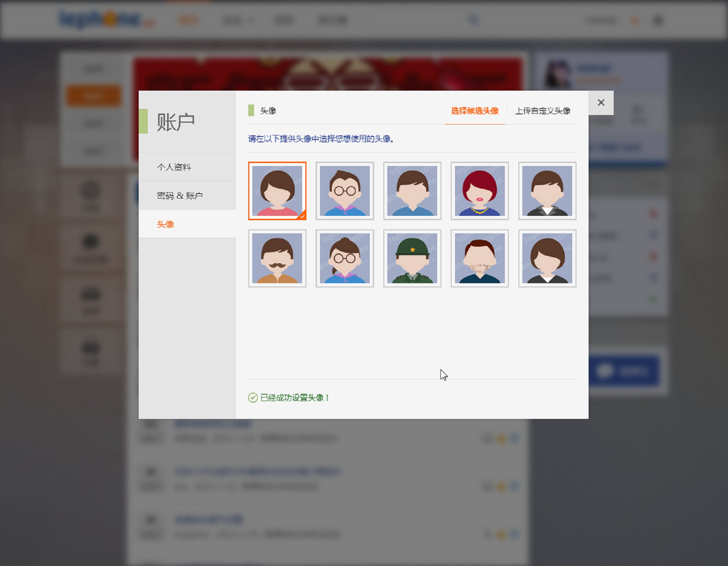Image resolution: width=728 pixels, height=566 pixels.
Task: Close the account dialog with X
Action: (x=601, y=103)
